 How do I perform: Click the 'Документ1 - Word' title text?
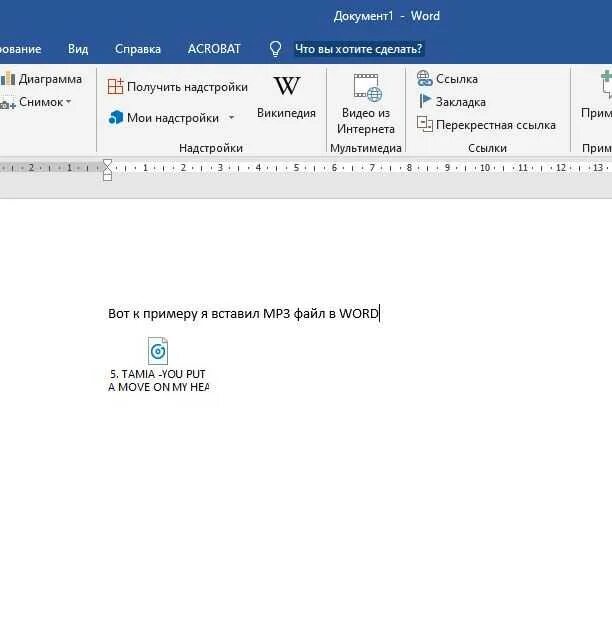pyautogui.click(x=387, y=16)
